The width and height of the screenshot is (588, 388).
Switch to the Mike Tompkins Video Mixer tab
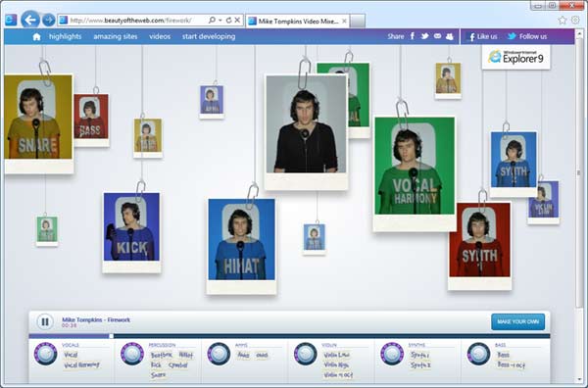(298, 21)
